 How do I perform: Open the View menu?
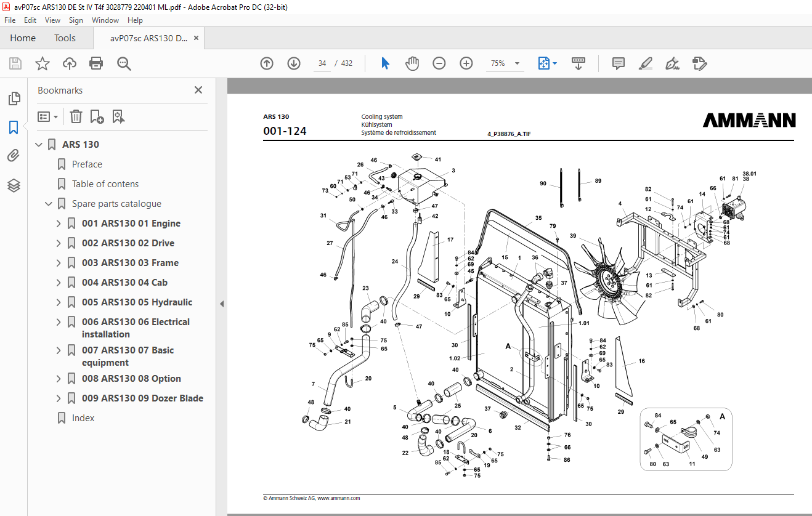[x=53, y=20]
